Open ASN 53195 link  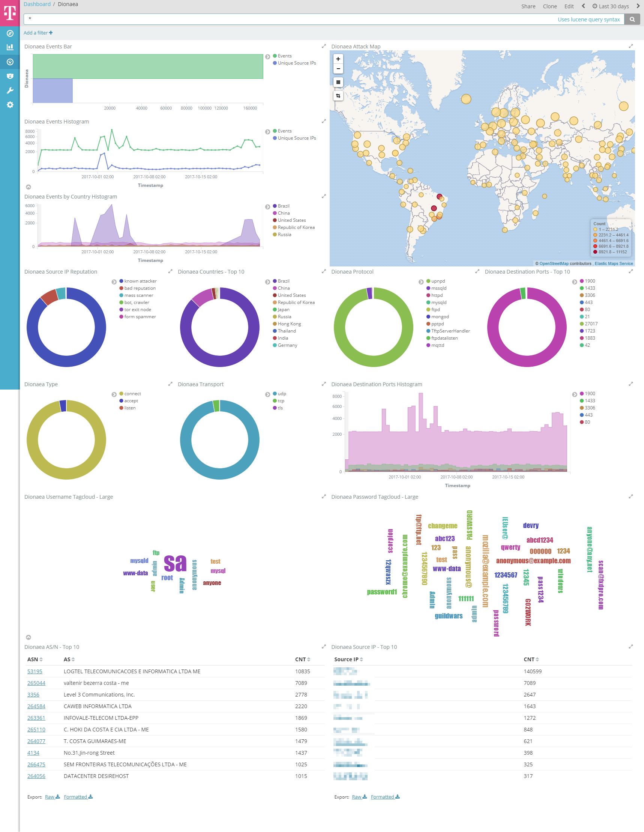(x=35, y=671)
